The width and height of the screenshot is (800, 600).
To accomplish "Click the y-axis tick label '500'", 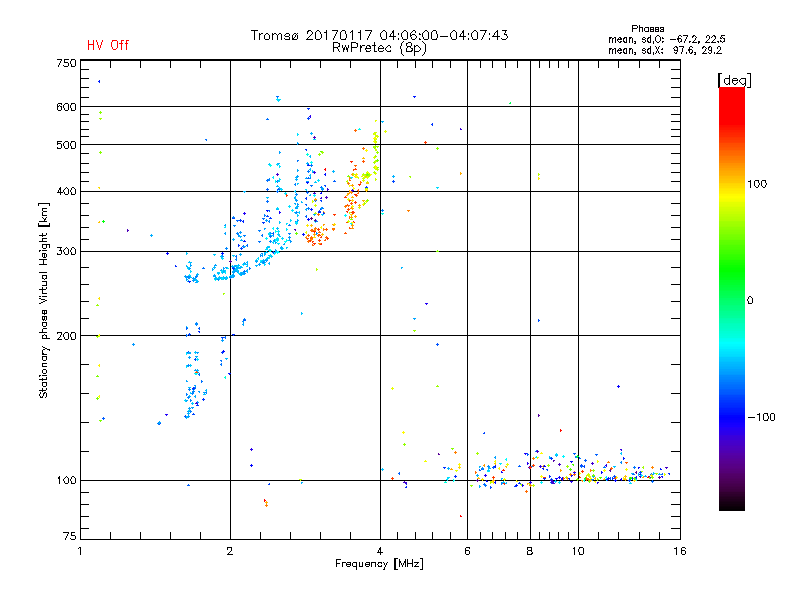I will 66,145.
